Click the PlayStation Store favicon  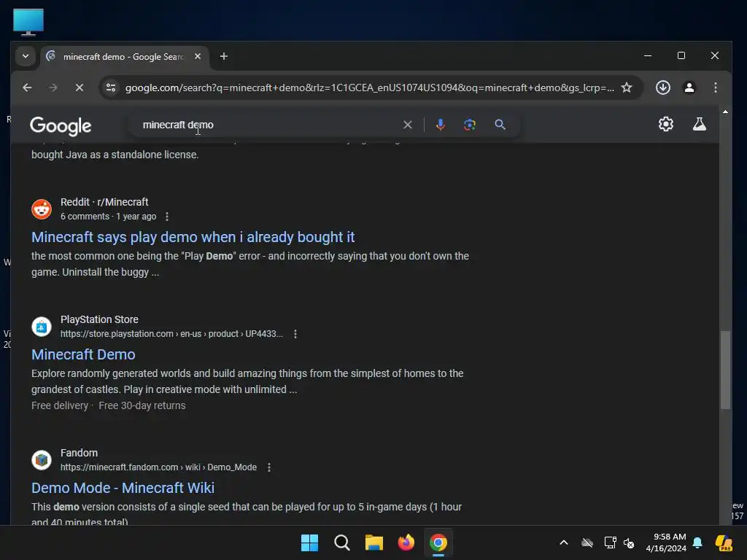point(42,327)
